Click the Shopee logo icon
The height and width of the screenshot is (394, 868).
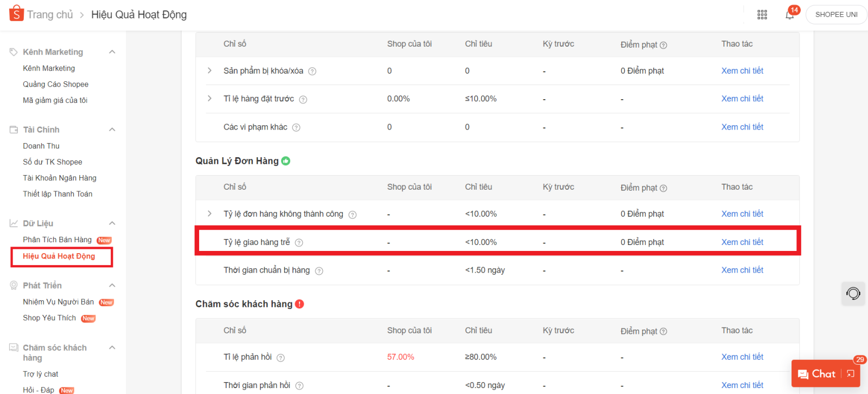tap(16, 14)
